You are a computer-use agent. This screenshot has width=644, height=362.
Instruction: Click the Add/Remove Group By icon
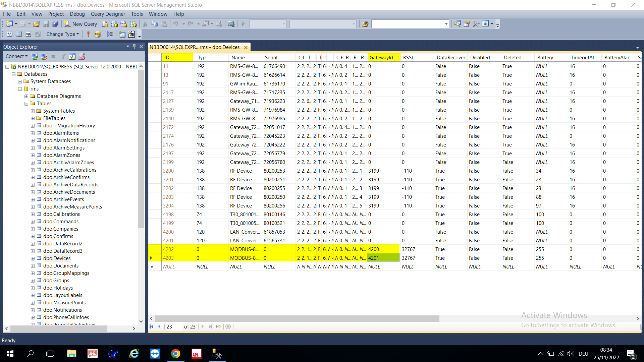coord(110,34)
